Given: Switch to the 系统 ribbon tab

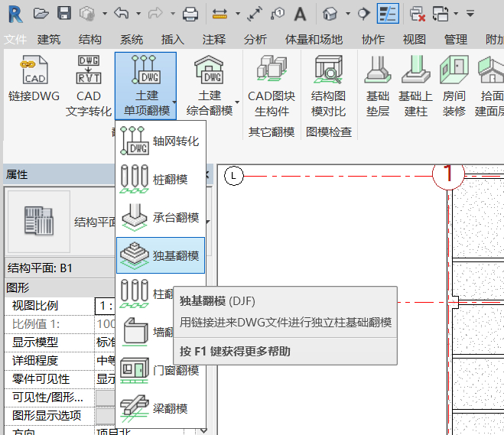Looking at the screenshot, I should (132, 40).
